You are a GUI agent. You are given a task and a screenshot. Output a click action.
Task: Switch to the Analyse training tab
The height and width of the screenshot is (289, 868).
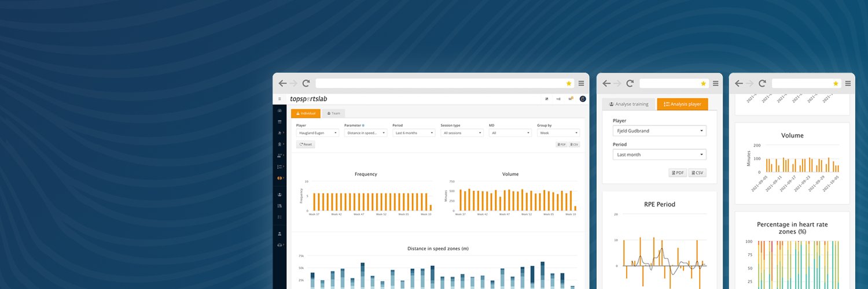pos(629,104)
